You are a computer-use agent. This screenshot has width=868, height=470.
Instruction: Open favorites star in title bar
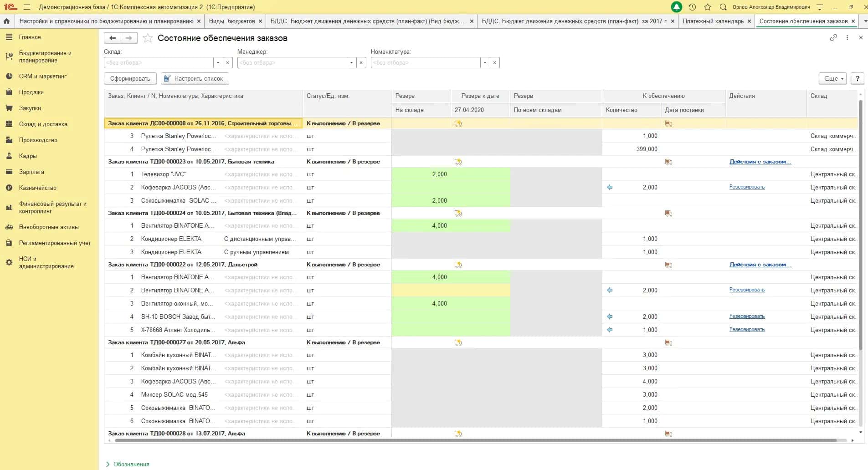point(708,7)
